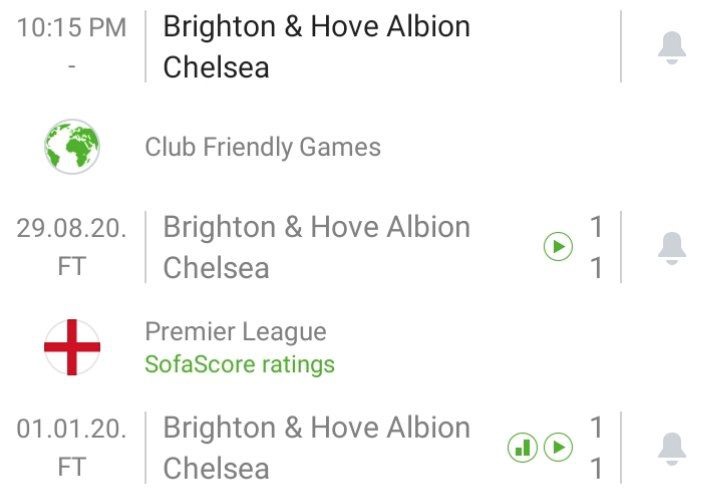Open the Club Friendly Games competition
The image size is (720, 503).
point(263,147)
